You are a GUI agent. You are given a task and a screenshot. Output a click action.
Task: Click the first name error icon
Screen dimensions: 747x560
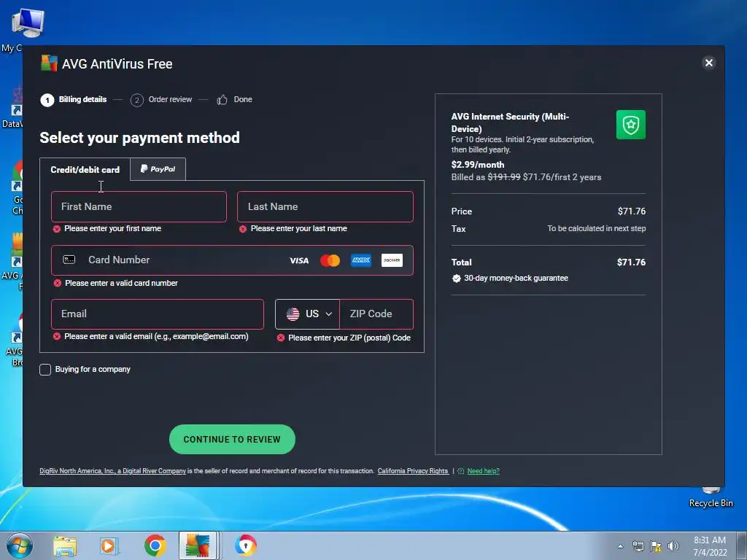[x=57, y=229]
